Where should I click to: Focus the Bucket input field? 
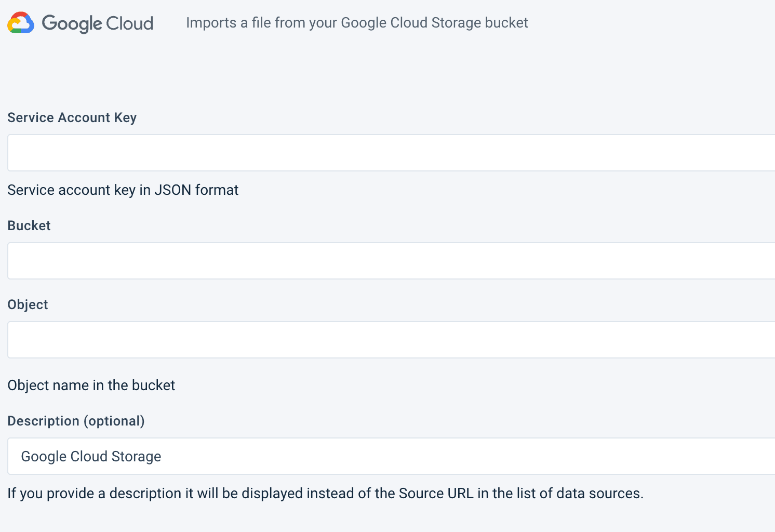(x=390, y=261)
